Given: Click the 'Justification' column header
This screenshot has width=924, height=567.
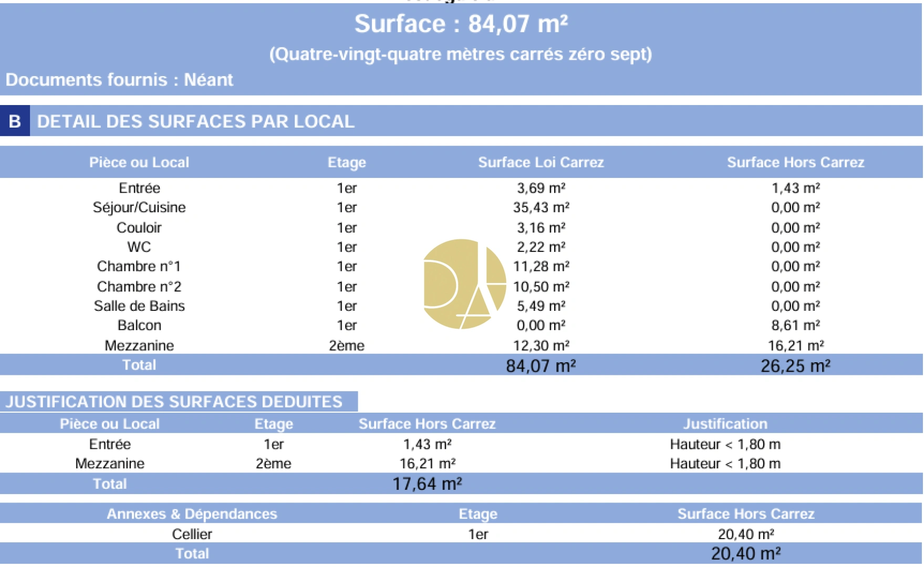Looking at the screenshot, I should pos(725,424).
